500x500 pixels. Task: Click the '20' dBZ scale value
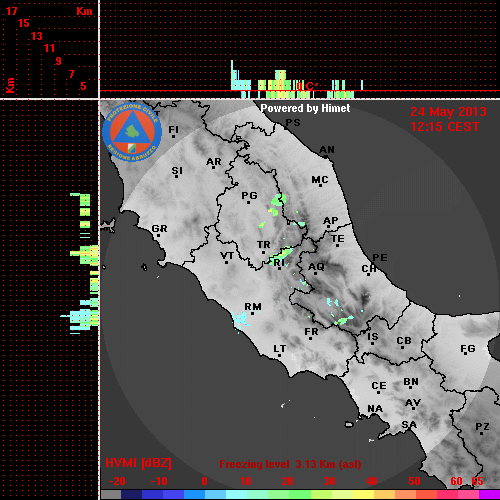pos(287,481)
